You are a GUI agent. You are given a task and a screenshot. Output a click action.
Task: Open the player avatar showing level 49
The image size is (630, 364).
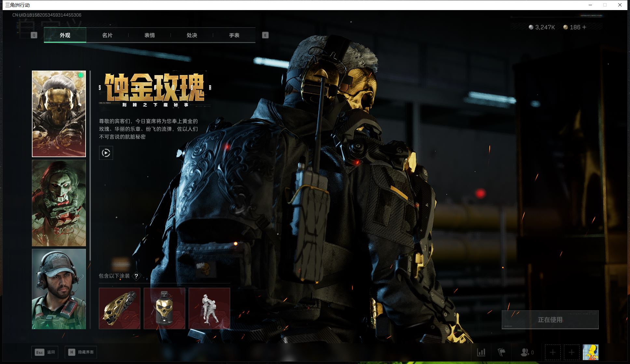(590, 352)
